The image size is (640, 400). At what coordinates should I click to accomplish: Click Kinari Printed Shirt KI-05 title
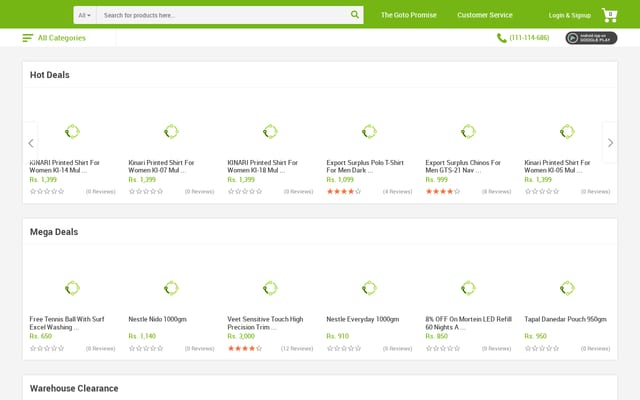coord(557,166)
